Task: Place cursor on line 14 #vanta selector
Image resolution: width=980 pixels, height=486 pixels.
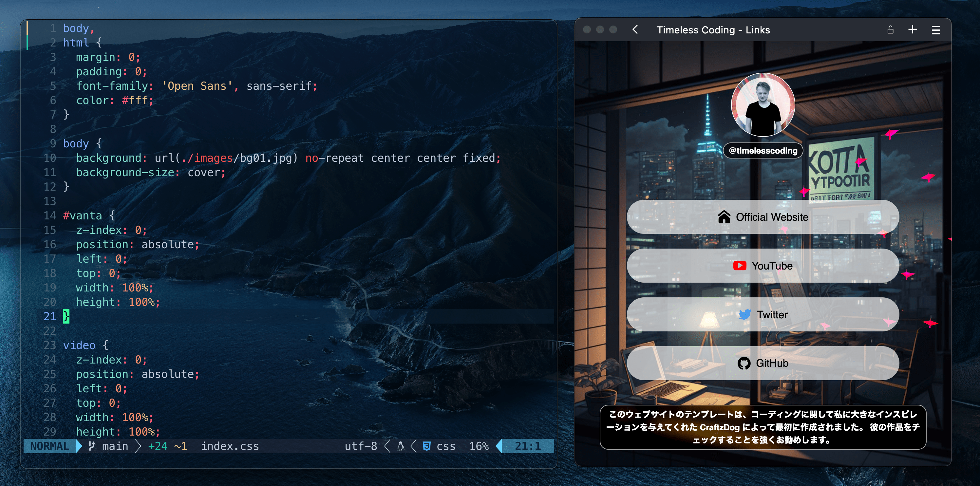Action: point(82,215)
